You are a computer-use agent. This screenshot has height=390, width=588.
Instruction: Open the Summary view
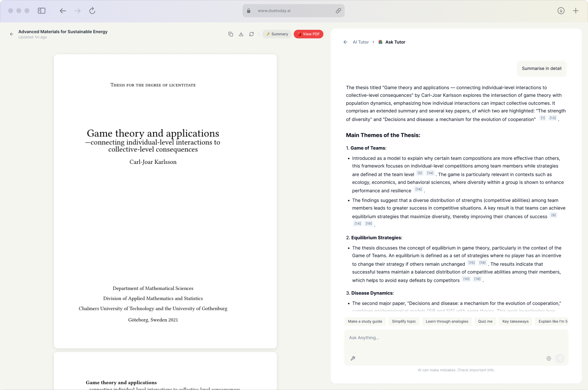pyautogui.click(x=277, y=34)
